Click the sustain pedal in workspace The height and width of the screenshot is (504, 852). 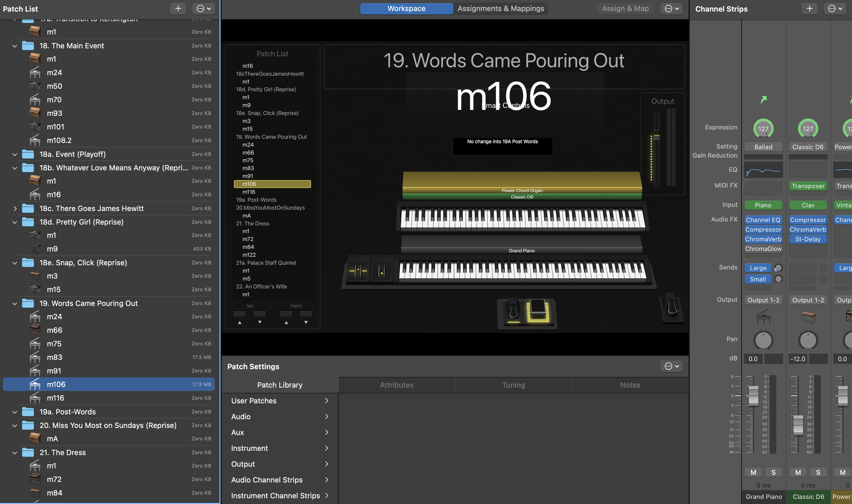pyautogui.click(x=513, y=311)
